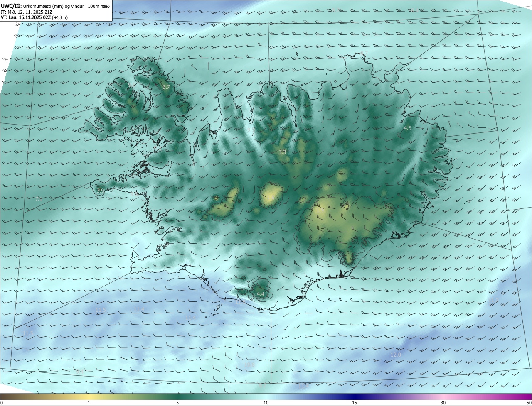Click the 4.5 value on the map

[408, 128]
